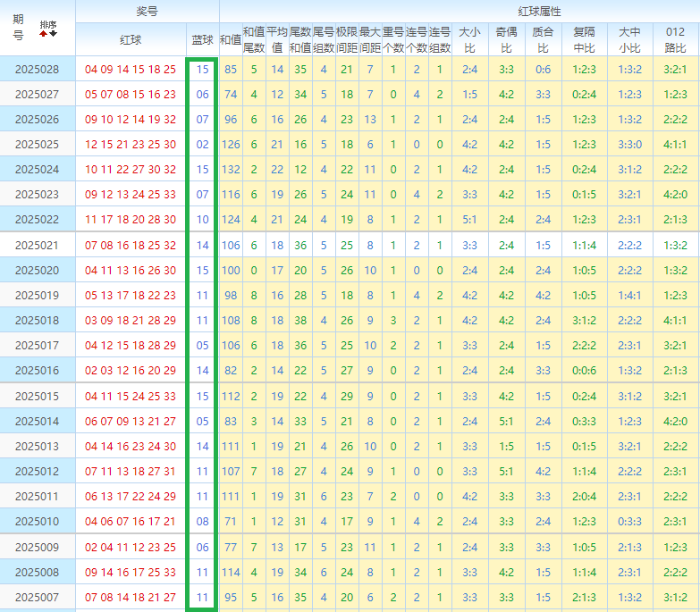
Task: Click blue ball 08 for issue 2025010
Action: 202,521
